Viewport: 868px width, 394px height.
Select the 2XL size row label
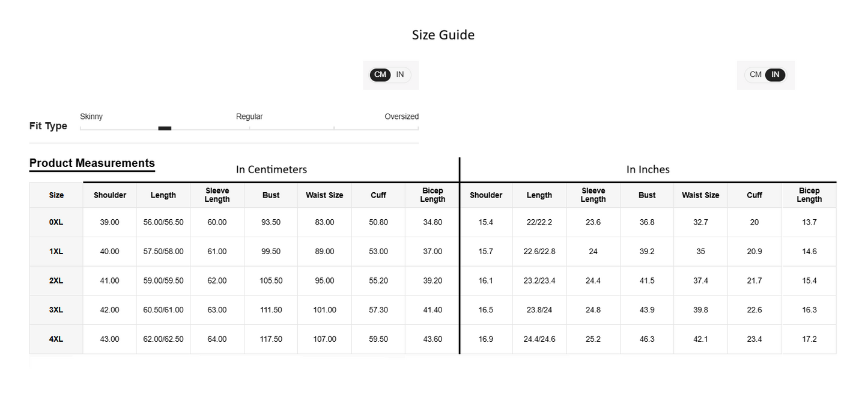click(56, 280)
